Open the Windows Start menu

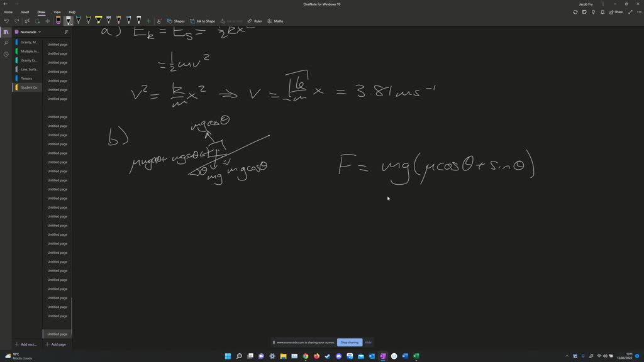[x=228, y=356]
